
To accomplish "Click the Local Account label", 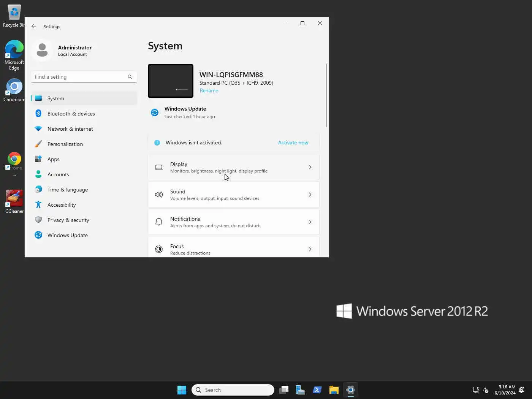I will tap(72, 54).
